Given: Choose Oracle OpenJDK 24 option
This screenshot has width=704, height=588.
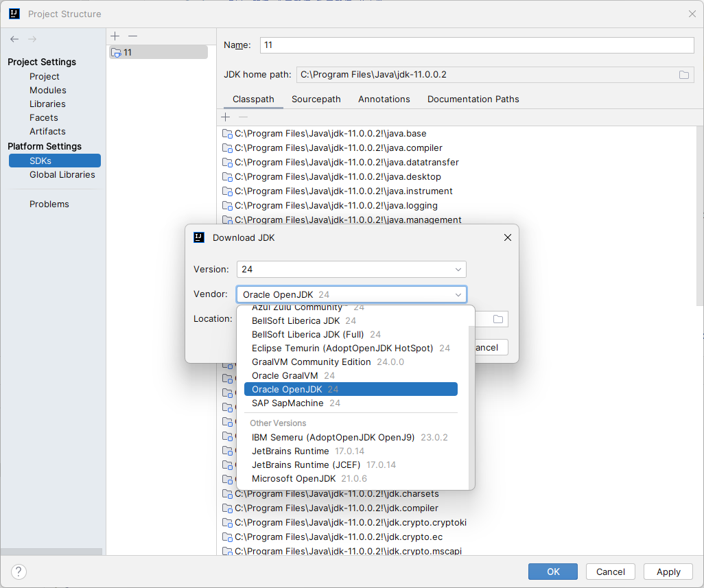Looking at the screenshot, I should coord(351,389).
